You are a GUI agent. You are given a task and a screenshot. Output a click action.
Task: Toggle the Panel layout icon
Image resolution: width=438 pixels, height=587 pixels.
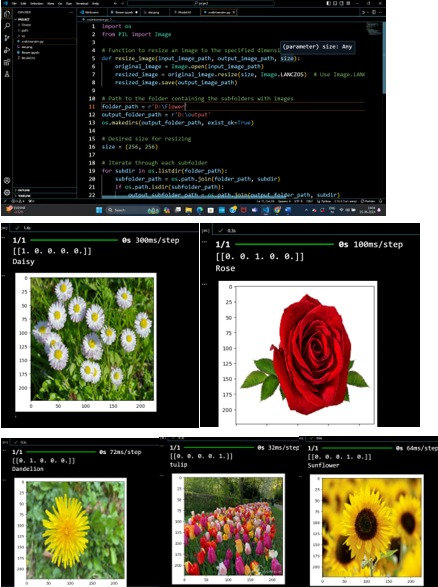335,3
